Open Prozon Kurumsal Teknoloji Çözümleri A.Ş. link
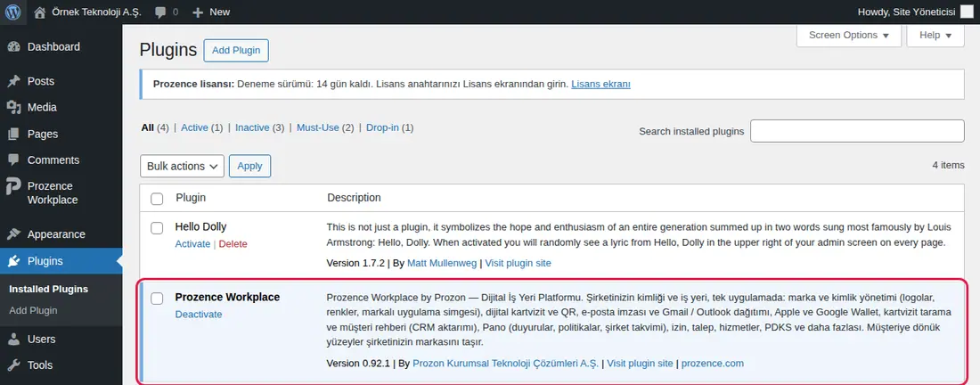980x385 pixels. pyautogui.click(x=506, y=363)
